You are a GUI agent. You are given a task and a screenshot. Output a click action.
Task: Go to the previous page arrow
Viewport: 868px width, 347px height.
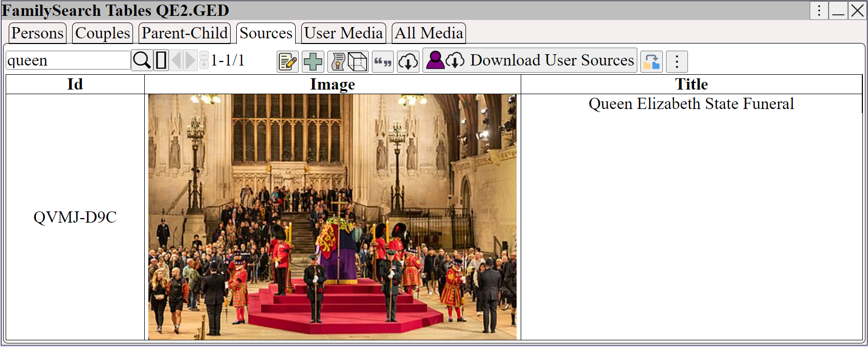pos(176,60)
